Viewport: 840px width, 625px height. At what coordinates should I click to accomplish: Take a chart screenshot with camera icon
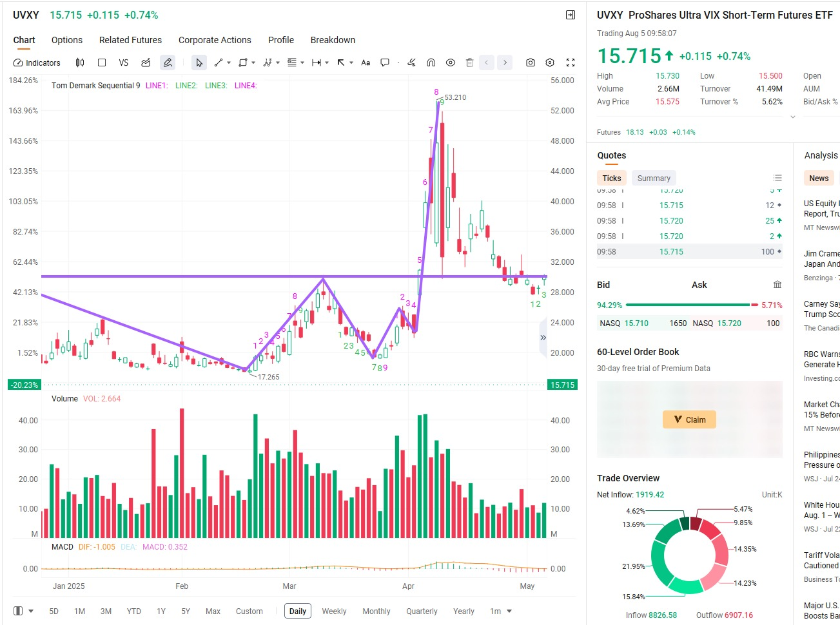point(531,63)
